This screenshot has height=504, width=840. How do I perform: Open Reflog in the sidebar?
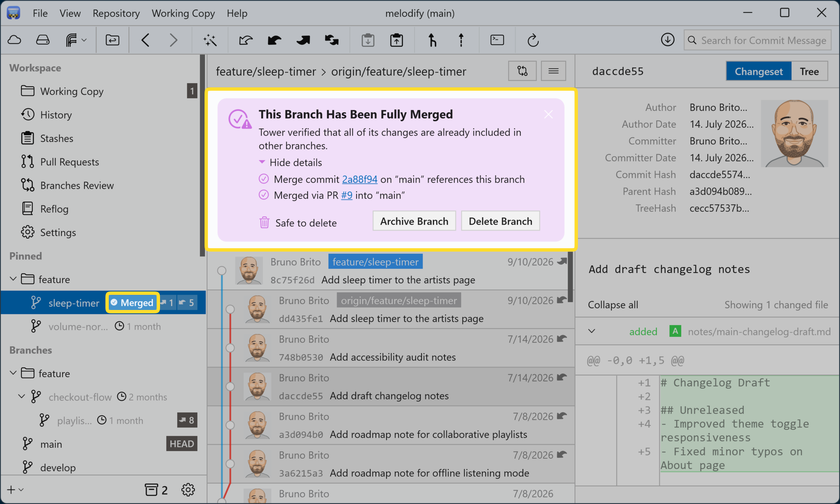pyautogui.click(x=54, y=209)
